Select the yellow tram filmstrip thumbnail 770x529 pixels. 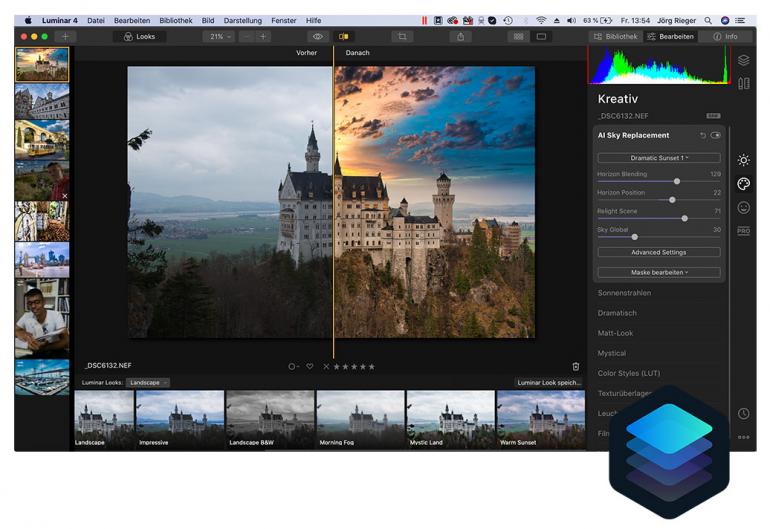click(42, 139)
